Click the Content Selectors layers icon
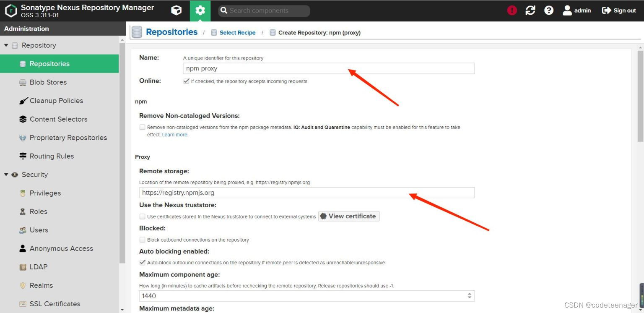This screenshot has height=313, width=644. tap(23, 119)
